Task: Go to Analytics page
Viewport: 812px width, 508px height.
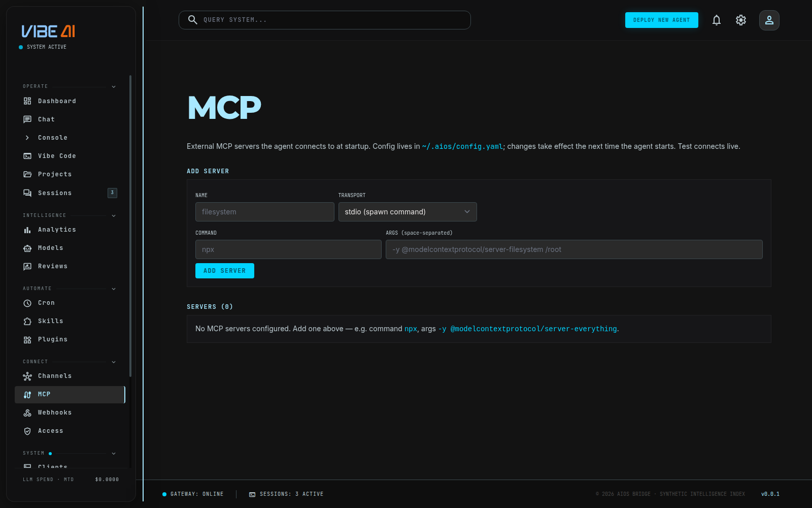Action: point(70,230)
